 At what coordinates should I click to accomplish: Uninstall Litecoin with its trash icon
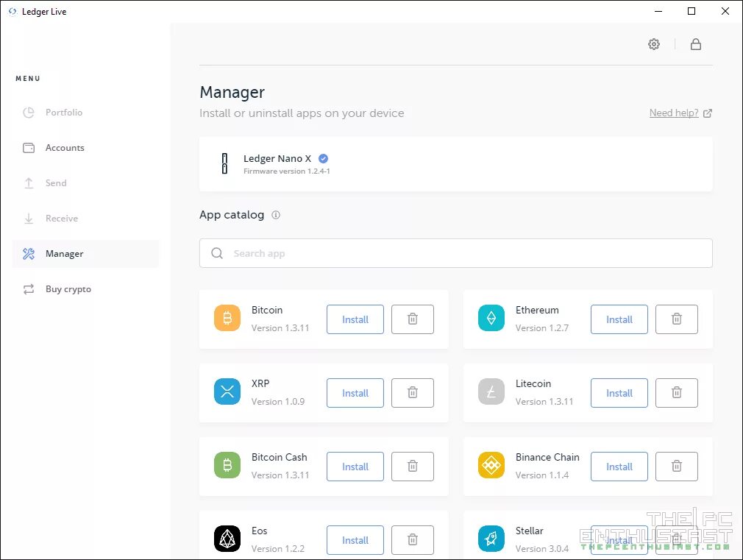[677, 393]
